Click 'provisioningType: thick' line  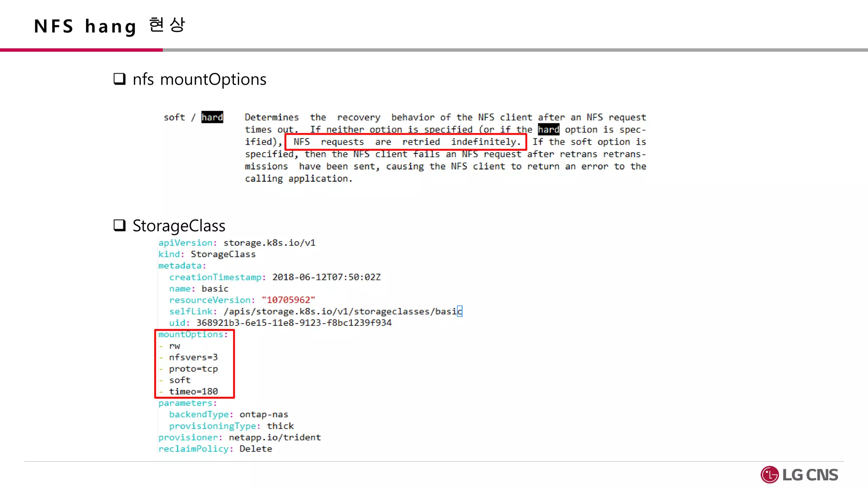click(231, 426)
